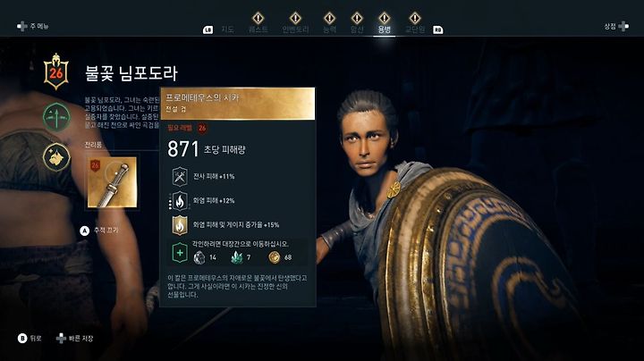Open the 지도 map tab
The width and height of the screenshot is (644, 361).
227,29
